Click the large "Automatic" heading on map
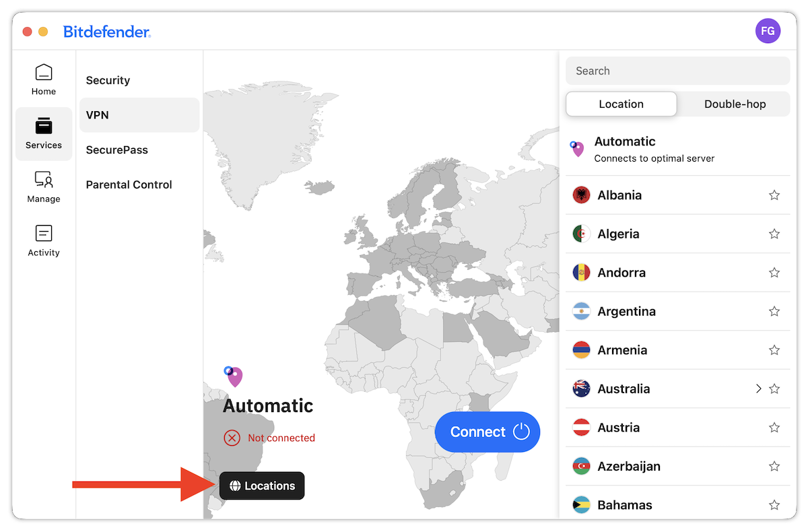Screen dimensions: 808x532 click(x=268, y=405)
